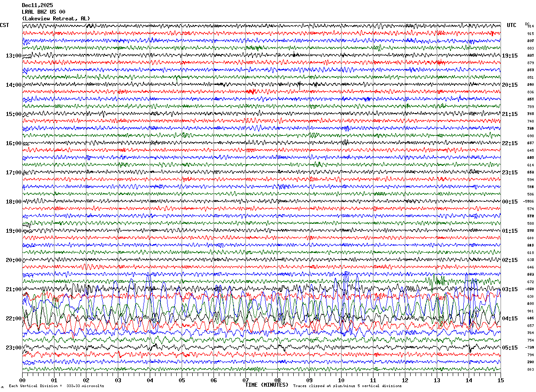The width and height of the screenshot is (536, 392).
Task: Click the CST timezone label
Action: coord(4,25)
